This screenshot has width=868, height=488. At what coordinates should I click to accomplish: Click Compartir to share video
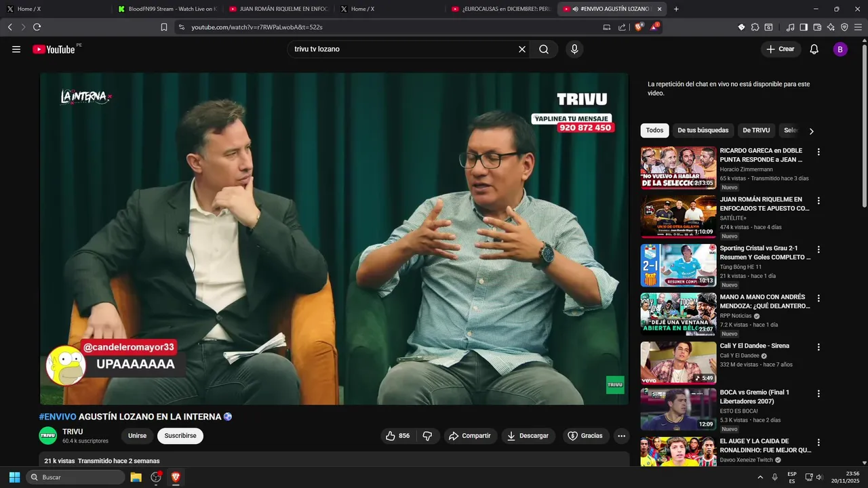point(470,436)
